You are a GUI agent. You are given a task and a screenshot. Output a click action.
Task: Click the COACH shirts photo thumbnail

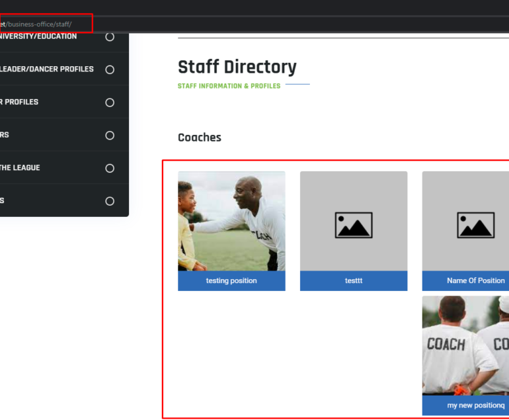pyautogui.click(x=465, y=346)
